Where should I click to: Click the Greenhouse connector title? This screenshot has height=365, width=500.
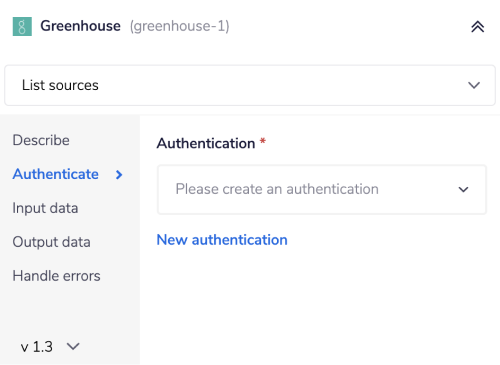click(x=80, y=26)
